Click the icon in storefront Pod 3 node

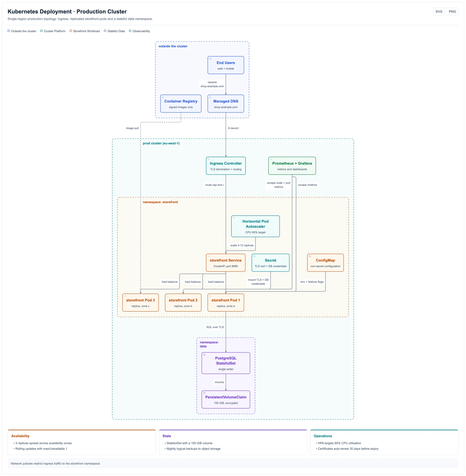coord(125,296)
